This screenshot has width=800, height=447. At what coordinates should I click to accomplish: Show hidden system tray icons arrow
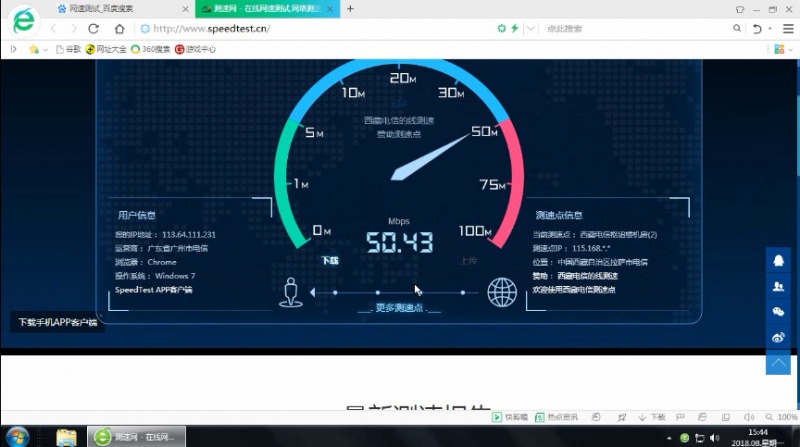[x=669, y=438]
